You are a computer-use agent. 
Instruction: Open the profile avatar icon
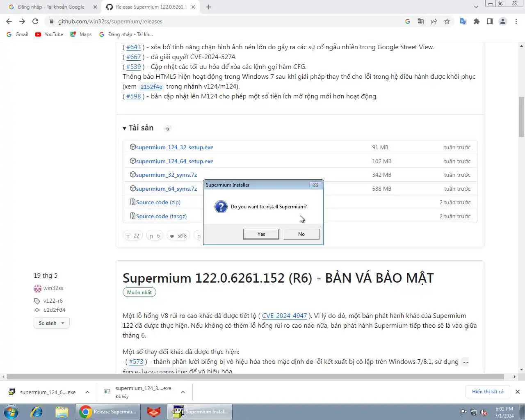(503, 21)
